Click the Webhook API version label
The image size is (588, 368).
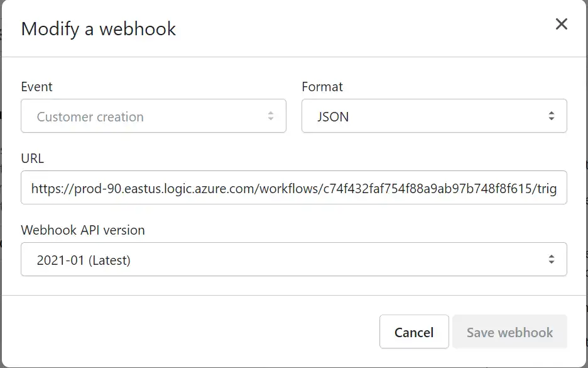83,230
